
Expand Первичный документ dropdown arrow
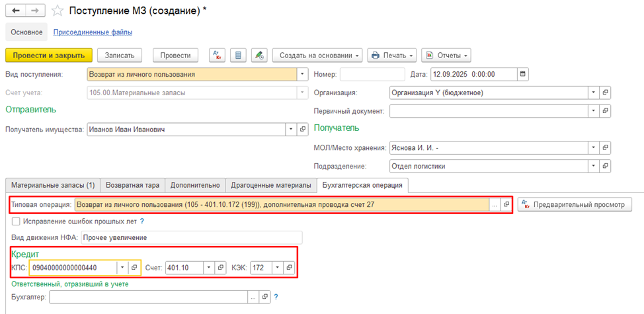click(594, 111)
